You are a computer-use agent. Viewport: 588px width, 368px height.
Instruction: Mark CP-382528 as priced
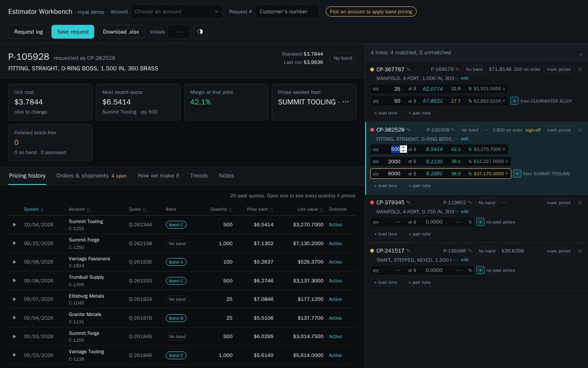[558, 130]
